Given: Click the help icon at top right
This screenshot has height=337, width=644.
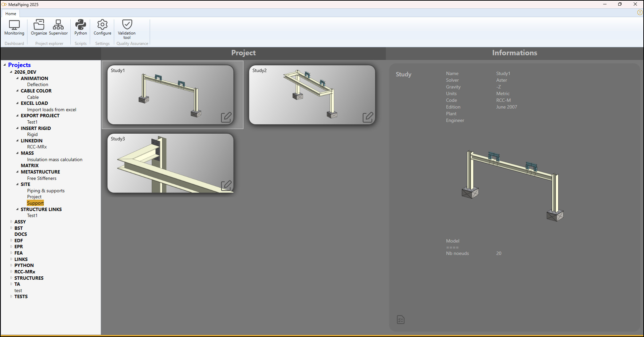Looking at the screenshot, I should pos(640,13).
